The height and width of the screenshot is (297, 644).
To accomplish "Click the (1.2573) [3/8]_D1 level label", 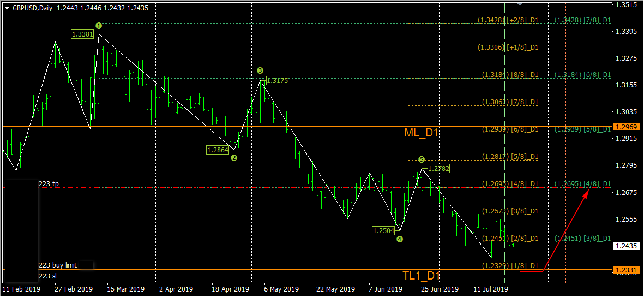I will 510,211.
